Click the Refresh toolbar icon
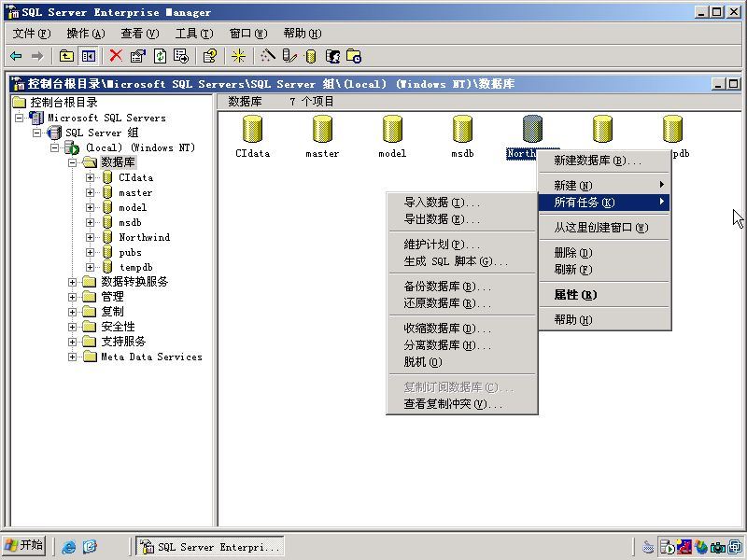747x560 pixels. pyautogui.click(x=160, y=56)
